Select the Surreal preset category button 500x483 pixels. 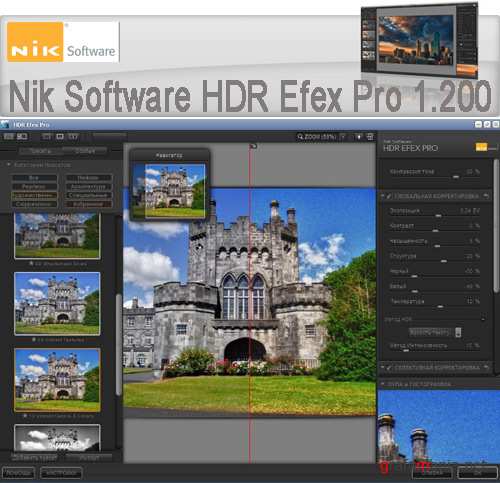click(x=34, y=204)
